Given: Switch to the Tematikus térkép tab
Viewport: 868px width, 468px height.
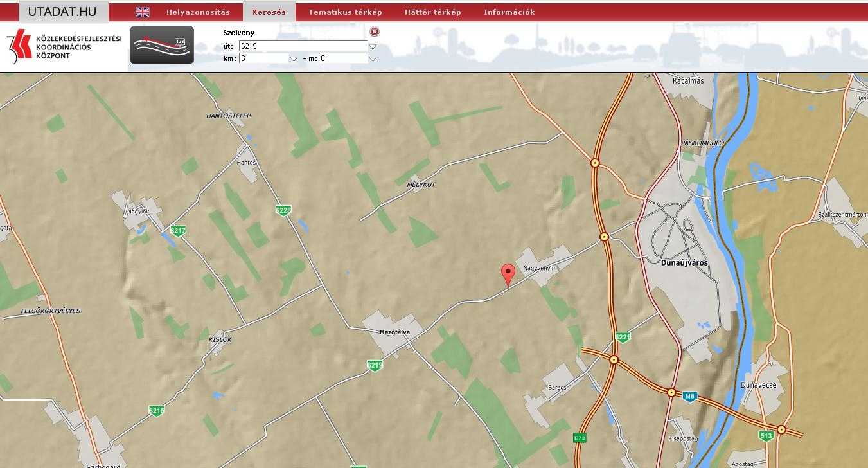Looking at the screenshot, I should click(345, 12).
